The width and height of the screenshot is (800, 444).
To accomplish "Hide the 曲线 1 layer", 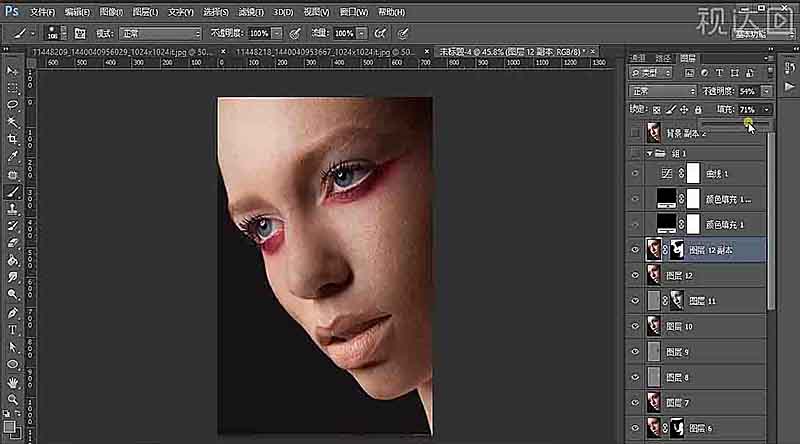I will coord(635,174).
